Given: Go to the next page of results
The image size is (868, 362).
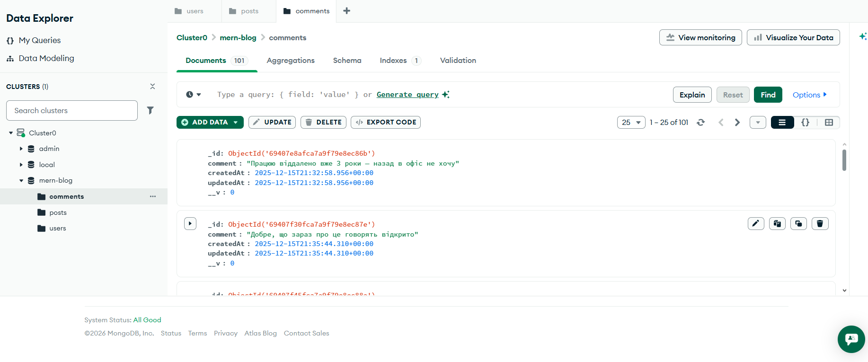Looking at the screenshot, I should pos(737,123).
